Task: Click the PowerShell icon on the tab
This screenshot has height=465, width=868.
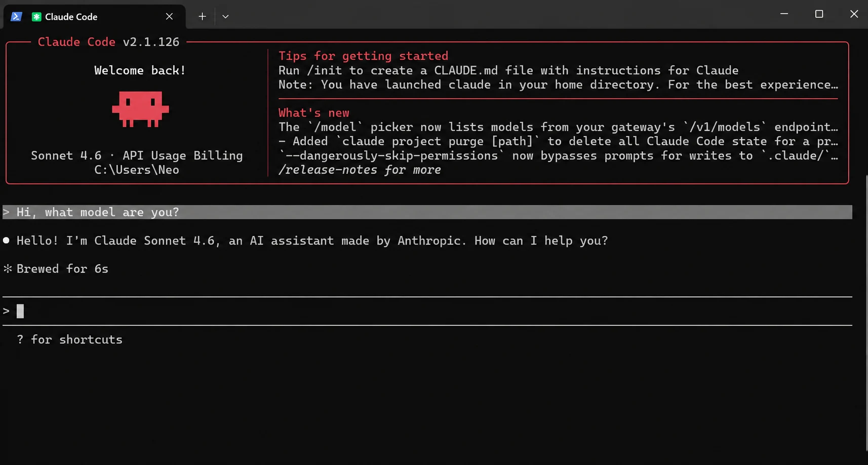Action: click(x=16, y=17)
